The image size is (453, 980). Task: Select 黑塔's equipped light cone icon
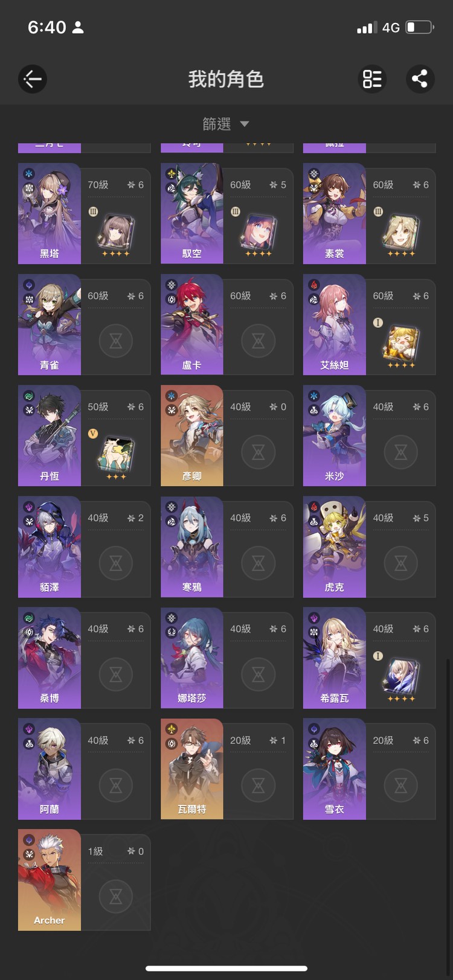(115, 232)
